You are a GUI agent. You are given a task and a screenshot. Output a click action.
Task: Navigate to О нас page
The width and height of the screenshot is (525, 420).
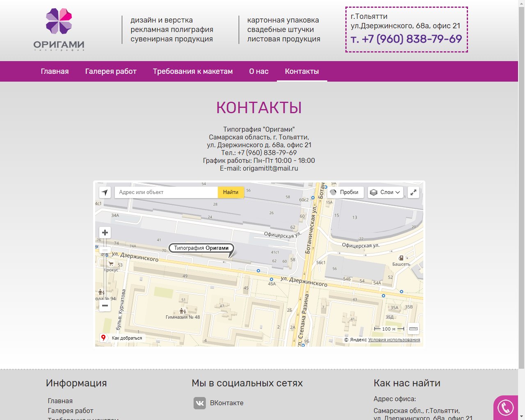pyautogui.click(x=259, y=71)
